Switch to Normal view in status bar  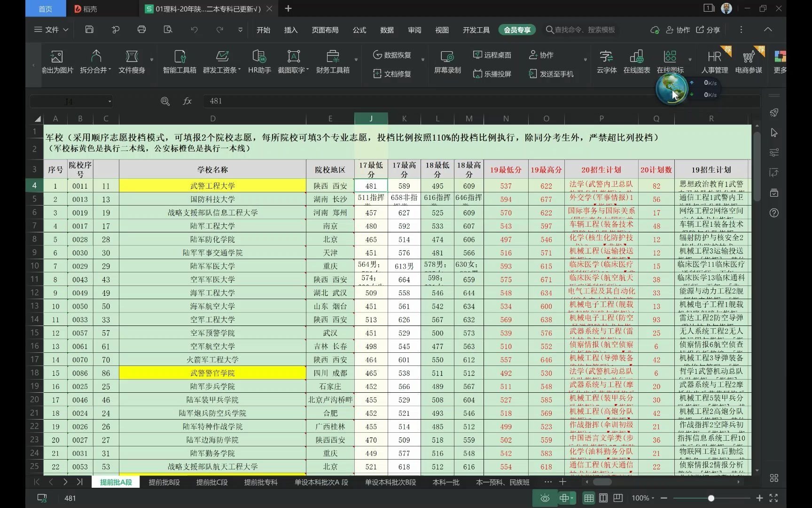click(x=589, y=498)
